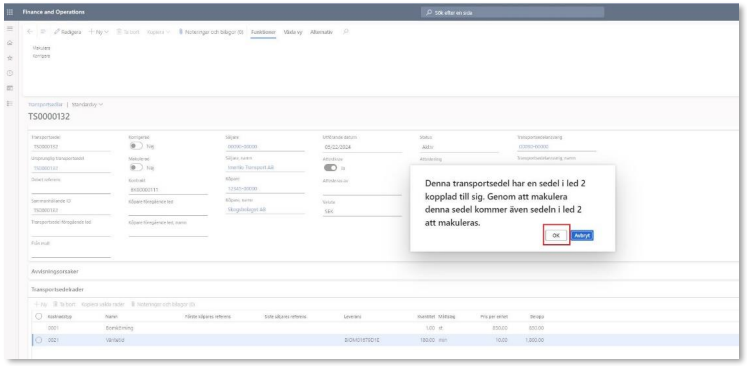The height and width of the screenshot is (366, 747).
Task: Click cost type cell 0001
Action: pyautogui.click(x=53, y=328)
